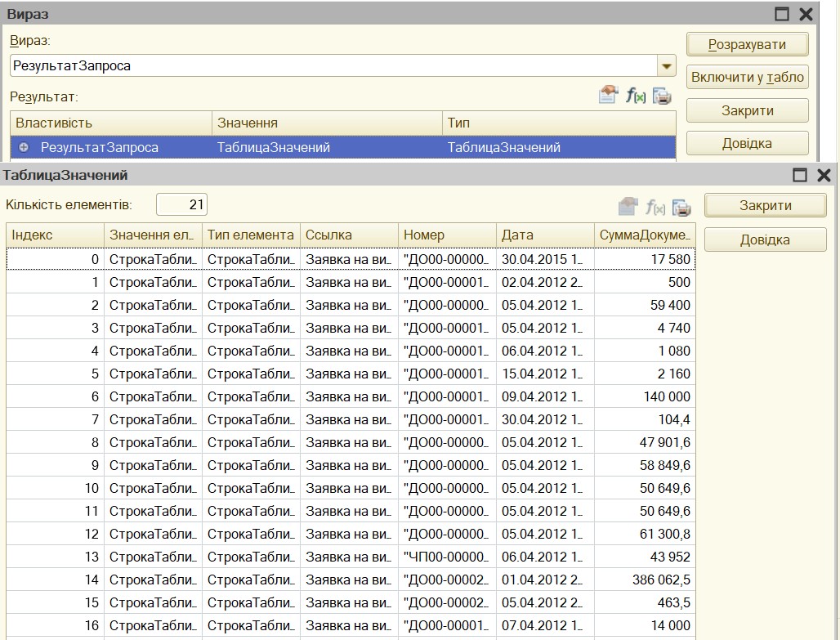The image size is (840, 640).
Task: Select the sum cell 43 952
Action: 645,557
